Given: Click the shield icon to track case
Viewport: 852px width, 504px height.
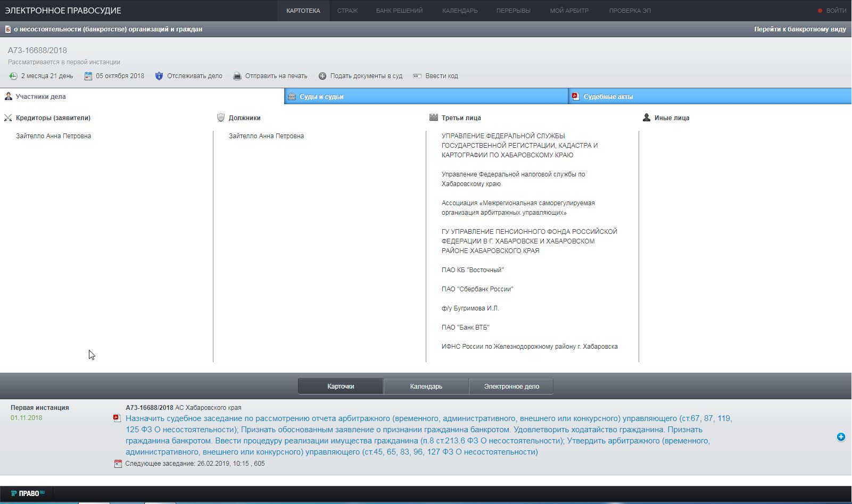Looking at the screenshot, I should [159, 76].
